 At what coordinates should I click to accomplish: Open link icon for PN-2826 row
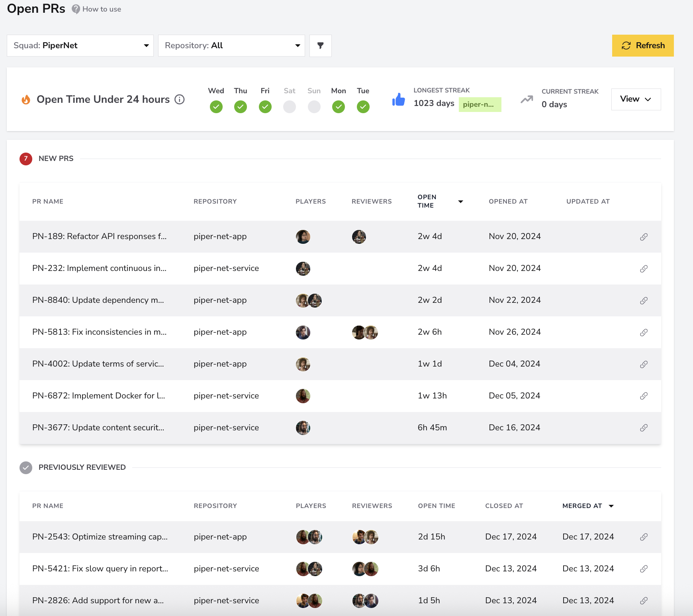644,600
